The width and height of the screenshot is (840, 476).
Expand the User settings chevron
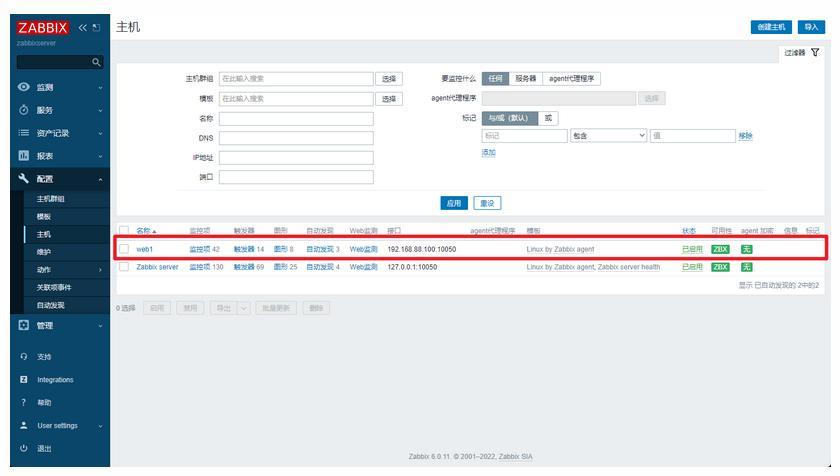pyautogui.click(x=100, y=426)
